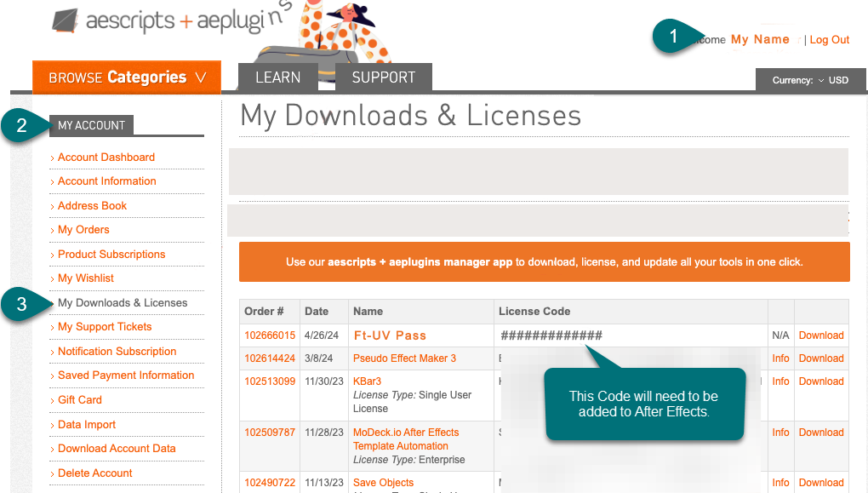Open order number 102666015
This screenshot has height=493, width=868.
[270, 335]
